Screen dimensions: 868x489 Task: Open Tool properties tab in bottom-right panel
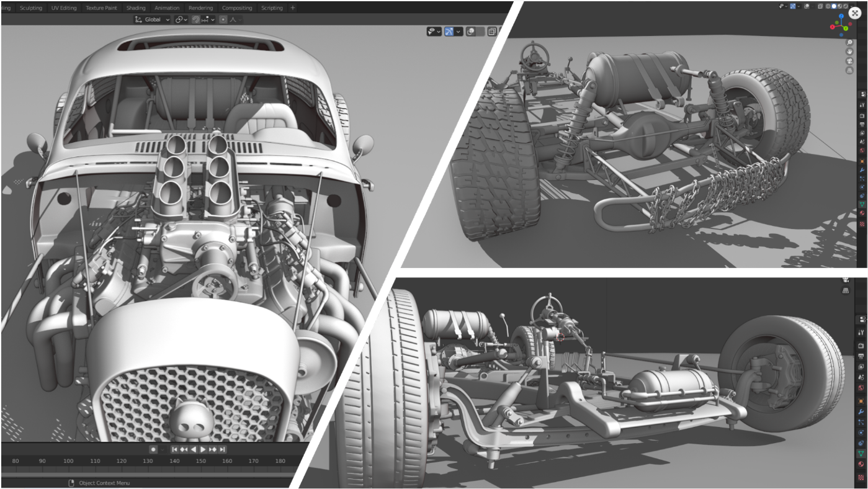[x=861, y=332]
